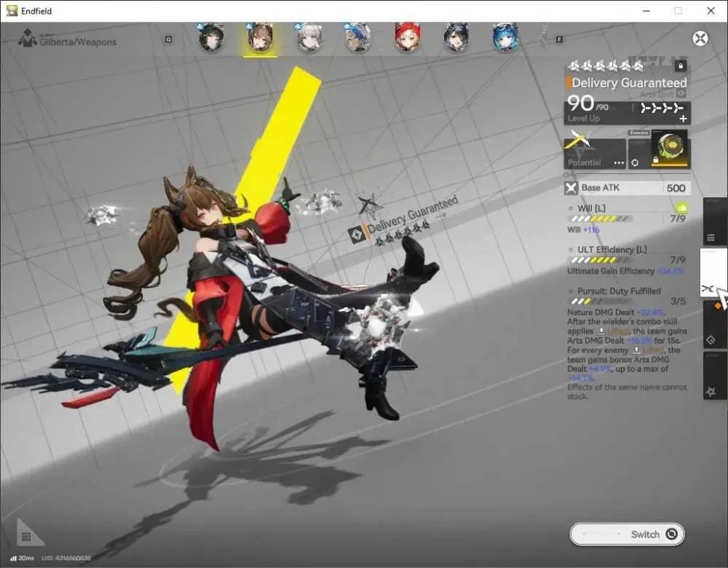Open Potential more options (three dots)
Screen dimensions: 728x568
(619, 163)
